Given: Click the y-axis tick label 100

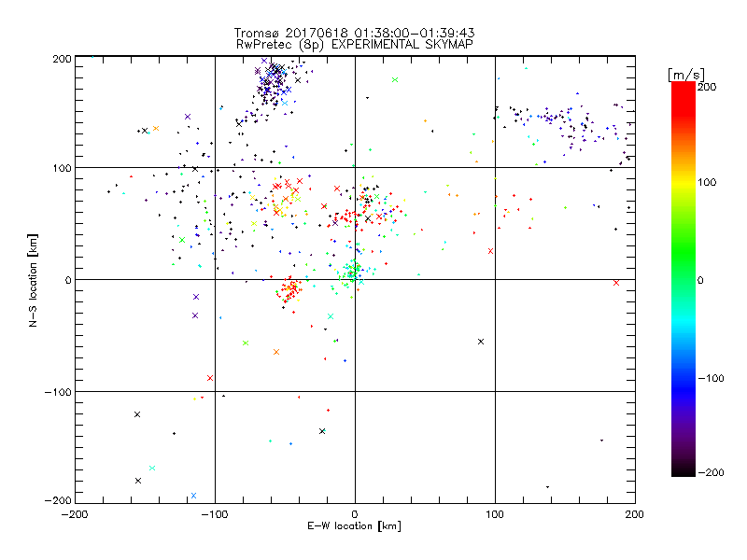Looking at the screenshot, I should (62, 168).
